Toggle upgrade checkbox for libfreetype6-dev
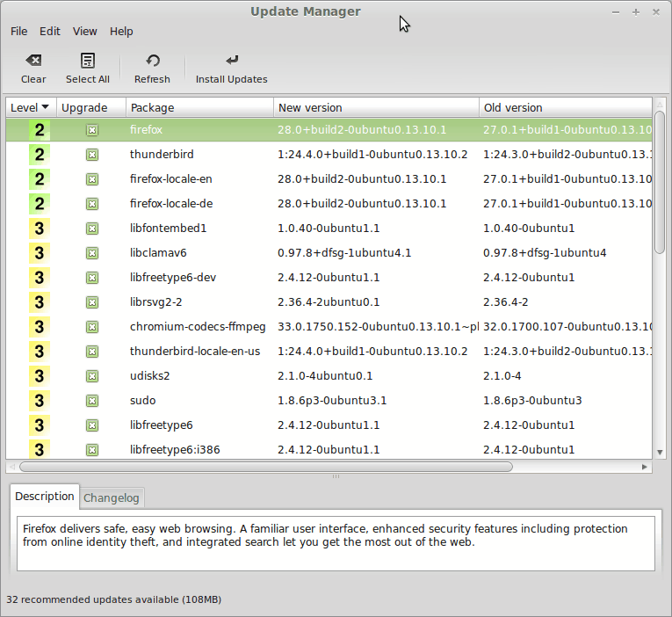This screenshot has height=617, width=672. click(x=92, y=278)
